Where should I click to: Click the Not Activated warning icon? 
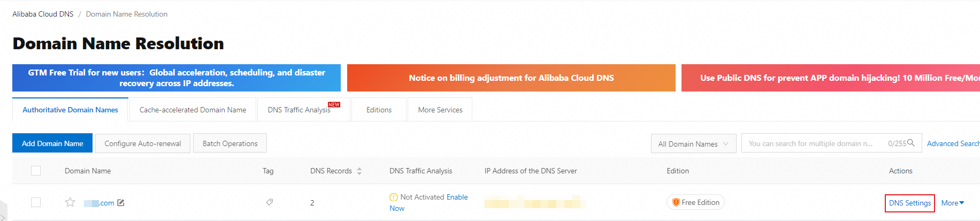pos(394,197)
